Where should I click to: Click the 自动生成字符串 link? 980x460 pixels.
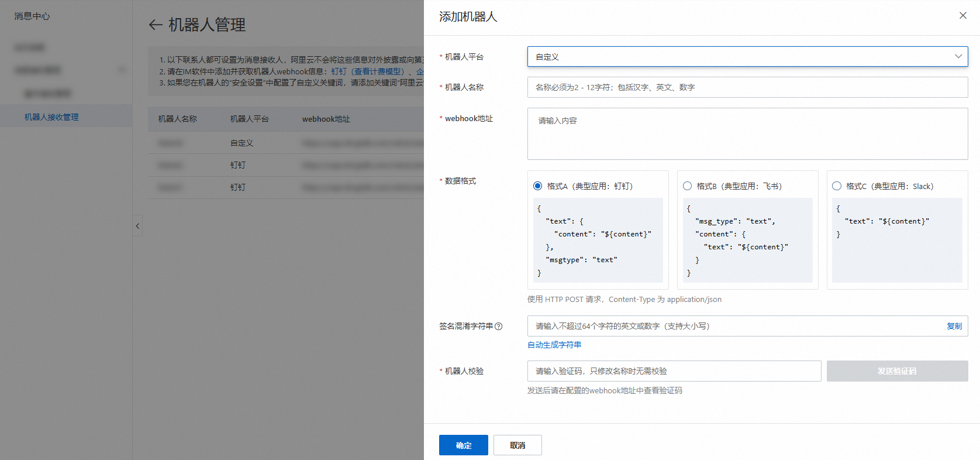click(554, 345)
